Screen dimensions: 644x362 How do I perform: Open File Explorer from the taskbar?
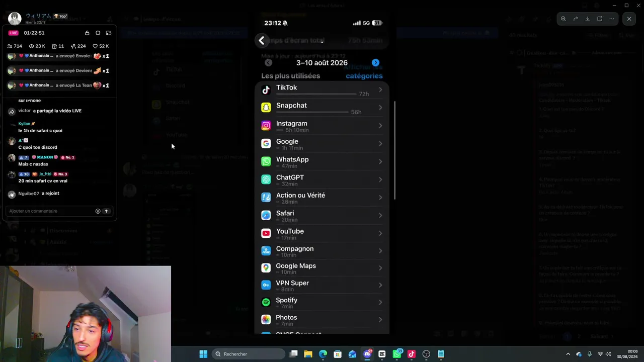[x=308, y=354]
